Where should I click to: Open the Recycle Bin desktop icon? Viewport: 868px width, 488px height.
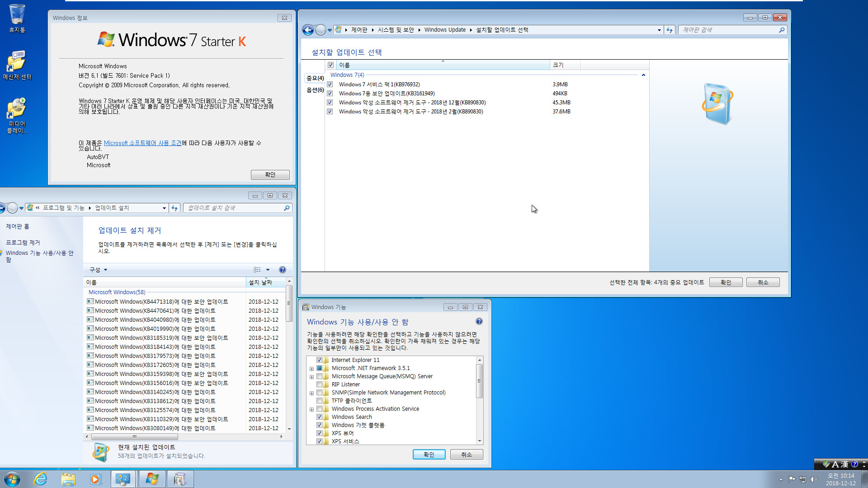coord(17,19)
